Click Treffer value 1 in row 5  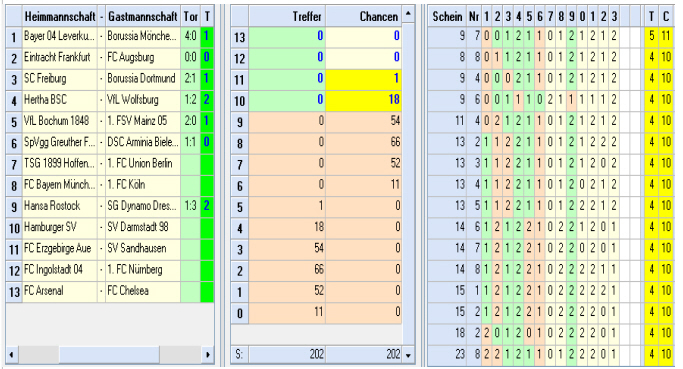pyautogui.click(x=287, y=206)
